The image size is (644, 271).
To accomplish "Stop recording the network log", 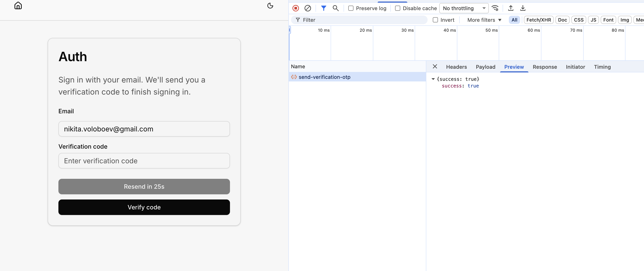I will point(295,8).
